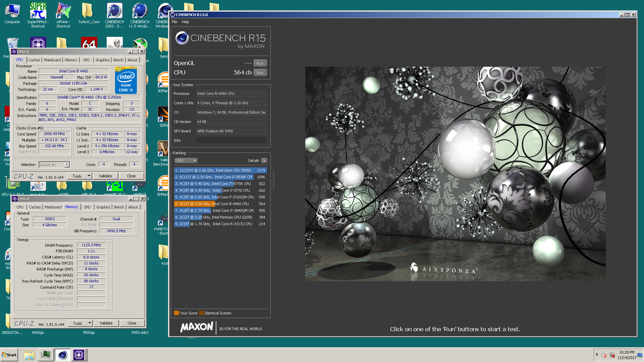Select the red 64 desktop icon
Viewport: 644px width, 362px height.
[89, 43]
